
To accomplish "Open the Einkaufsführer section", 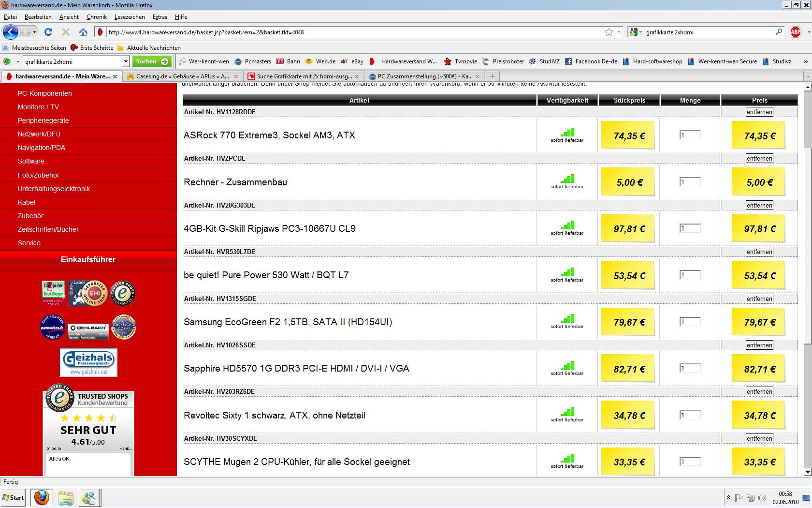I will coord(88,260).
